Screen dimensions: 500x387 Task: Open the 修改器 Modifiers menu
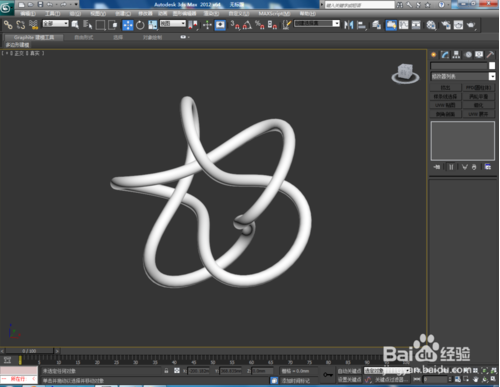click(145, 13)
